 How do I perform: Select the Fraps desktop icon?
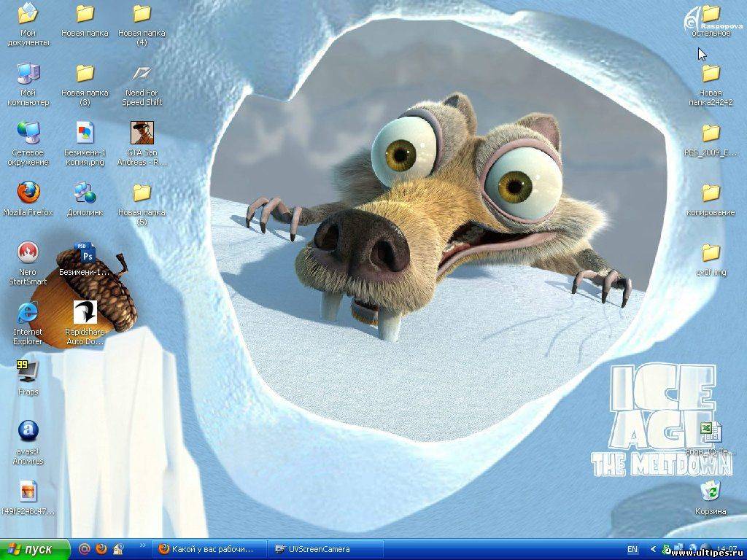[x=28, y=371]
